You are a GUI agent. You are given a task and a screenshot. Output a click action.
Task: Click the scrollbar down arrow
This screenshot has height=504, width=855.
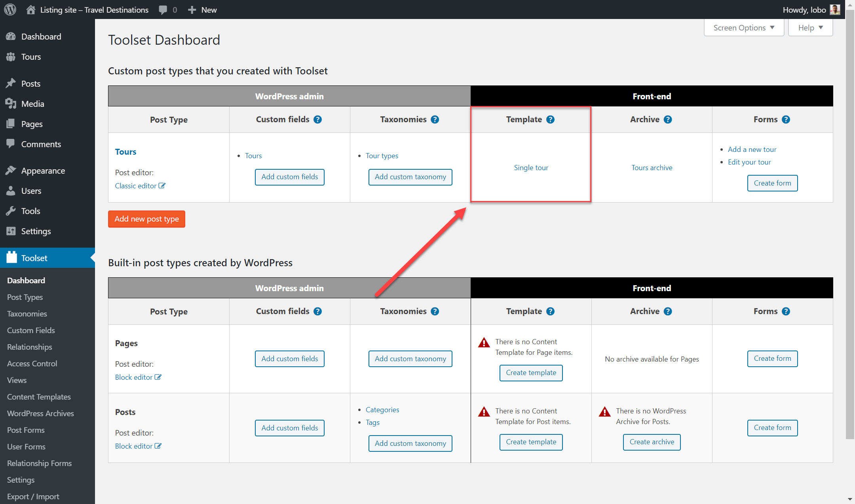point(850,500)
